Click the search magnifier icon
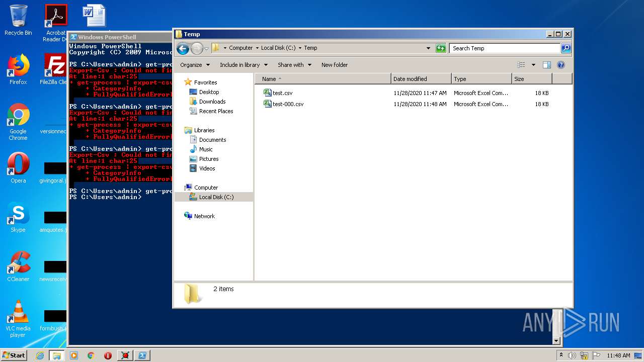The width and height of the screenshot is (644, 362). pos(566,48)
